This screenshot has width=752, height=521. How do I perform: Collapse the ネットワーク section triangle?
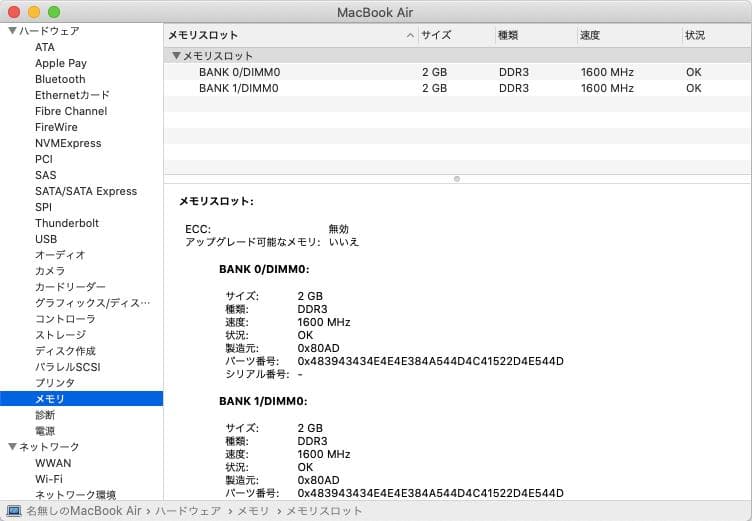click(12, 447)
